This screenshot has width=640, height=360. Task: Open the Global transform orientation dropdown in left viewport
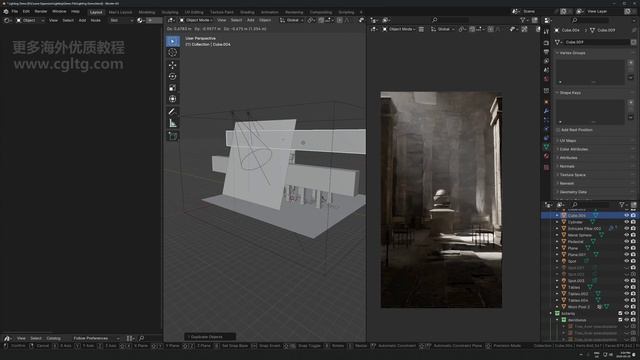point(291,20)
